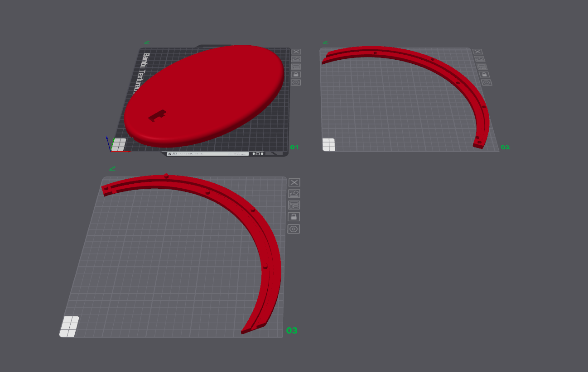
Task: Lock plate 02 with the padlock icon
Action: point(484,74)
